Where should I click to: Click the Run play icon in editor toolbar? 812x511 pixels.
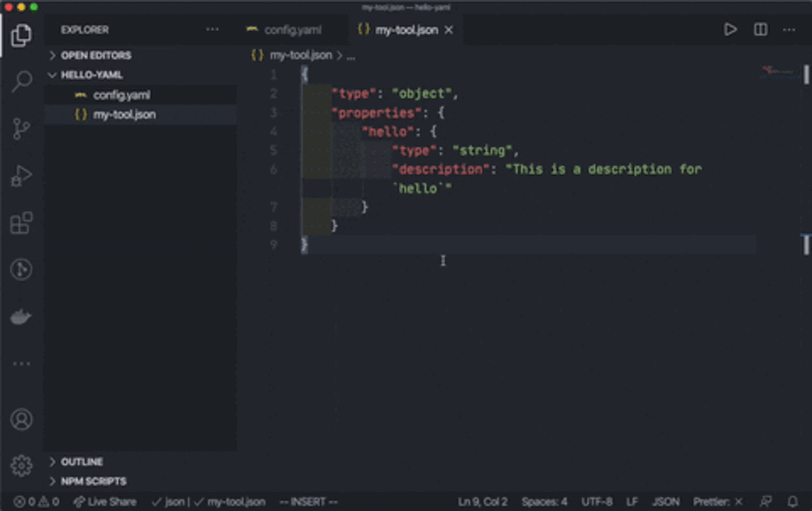[730, 29]
